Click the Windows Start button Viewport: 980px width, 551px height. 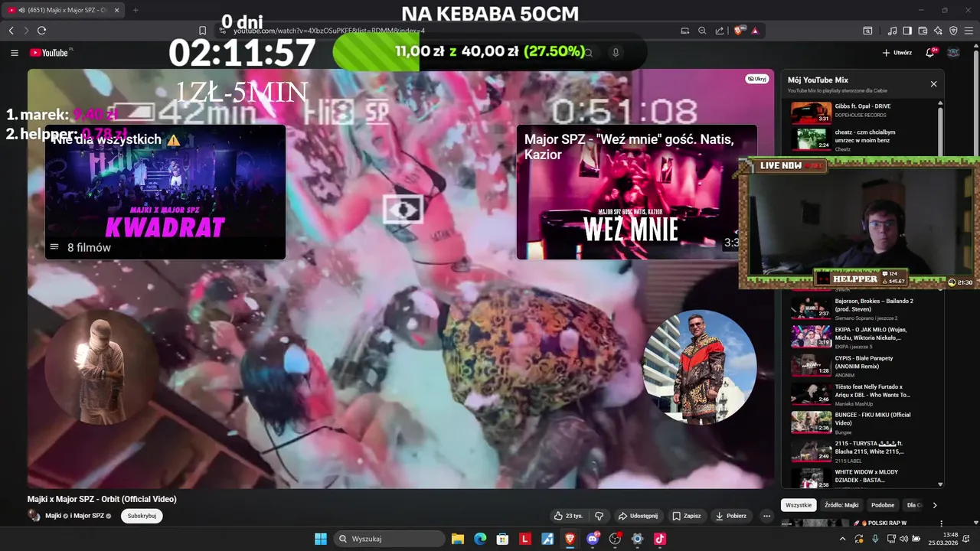321,539
